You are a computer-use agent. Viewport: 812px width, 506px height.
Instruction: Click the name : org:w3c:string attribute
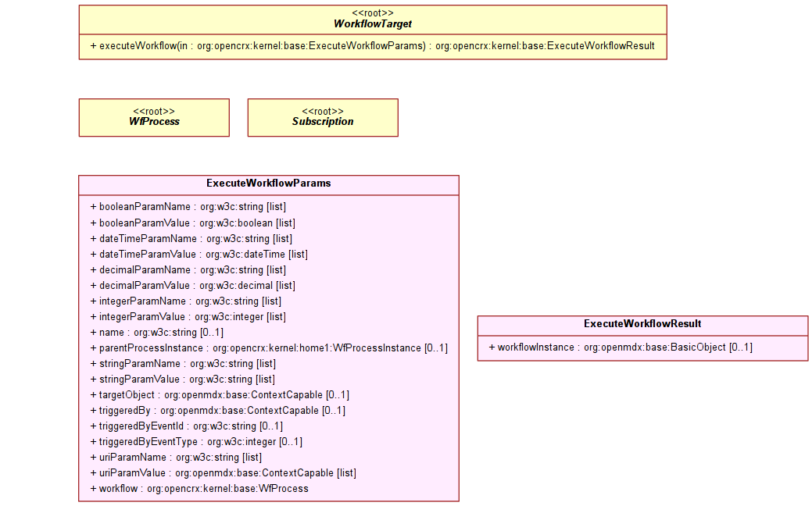click(157, 332)
